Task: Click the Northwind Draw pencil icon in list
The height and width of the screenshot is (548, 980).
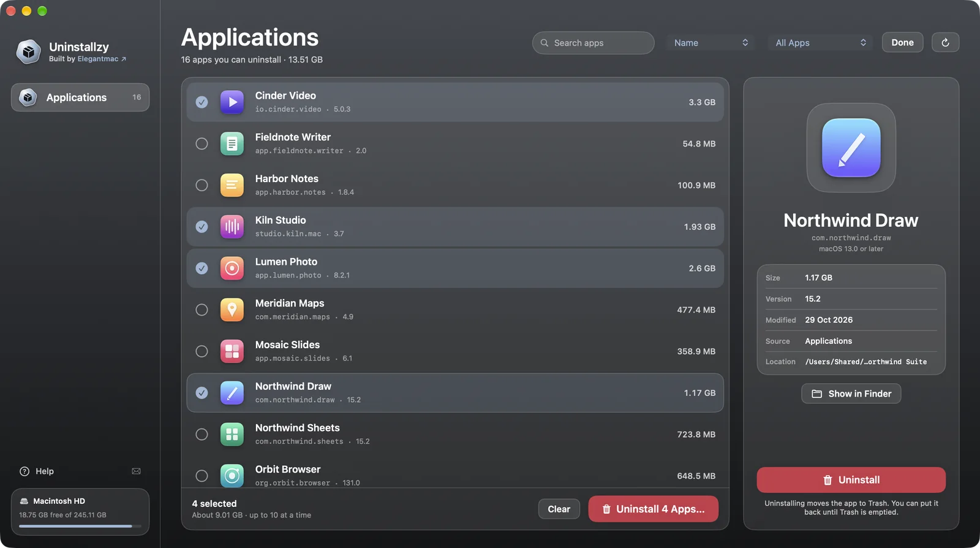Action: click(232, 393)
